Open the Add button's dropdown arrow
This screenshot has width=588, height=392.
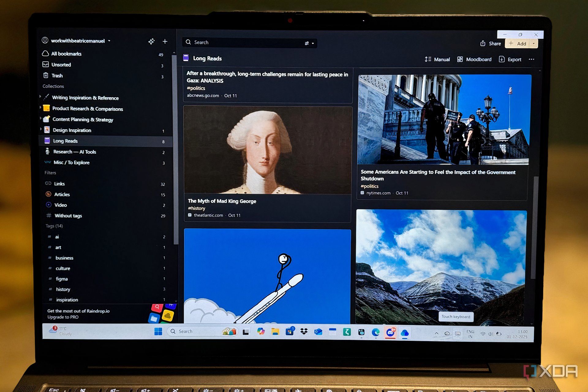(x=533, y=43)
